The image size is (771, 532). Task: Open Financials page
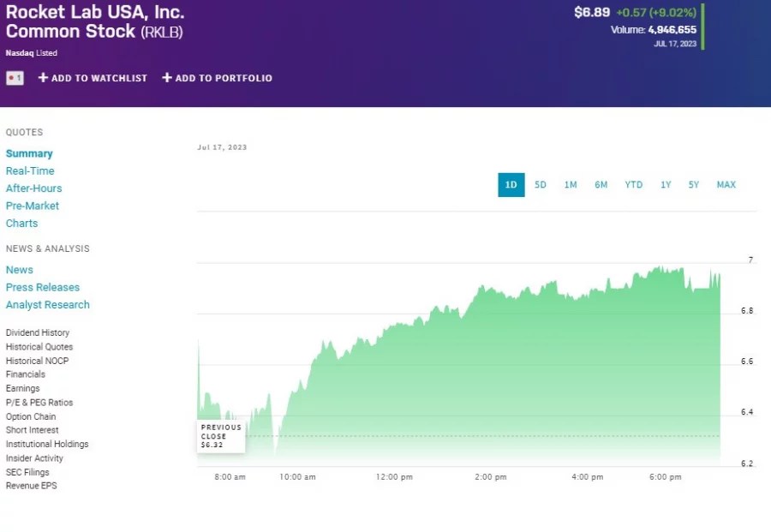tap(26, 374)
